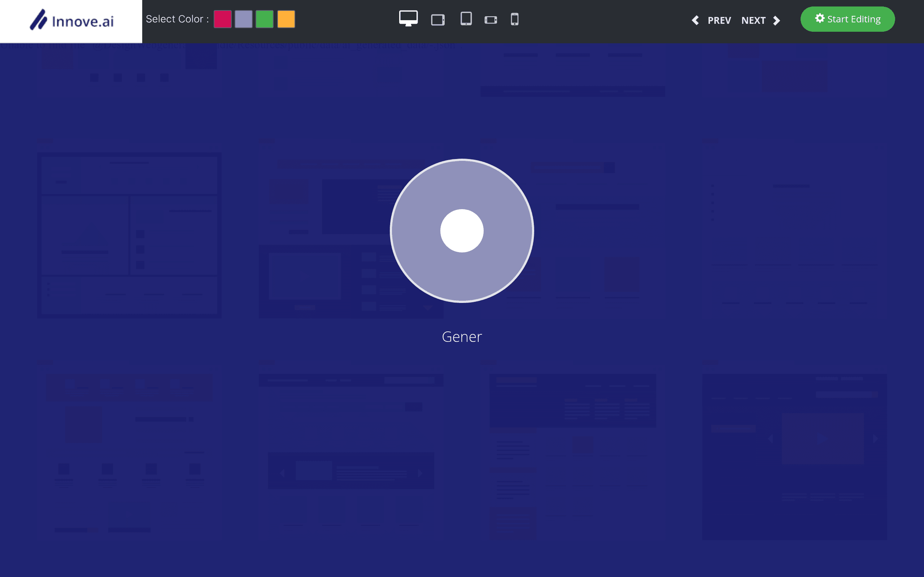This screenshot has height=577, width=924.
Task: Select landscape tablet preview icon
Action: pos(438,20)
